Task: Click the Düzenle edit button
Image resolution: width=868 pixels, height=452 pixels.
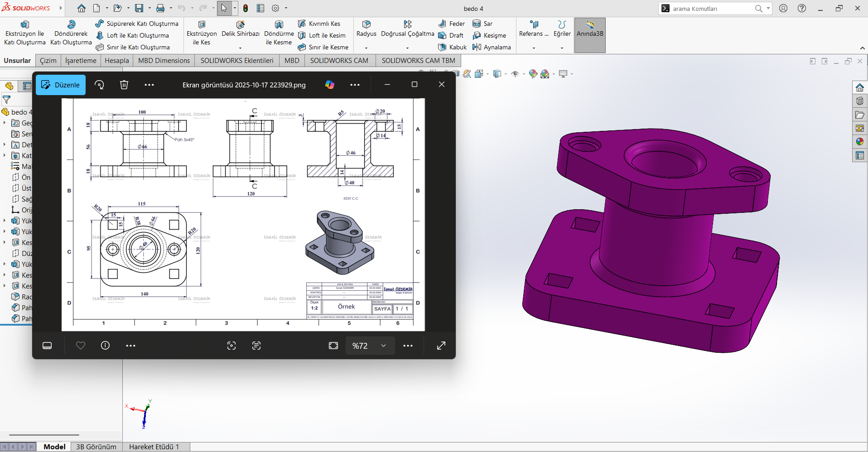Action: coord(61,85)
